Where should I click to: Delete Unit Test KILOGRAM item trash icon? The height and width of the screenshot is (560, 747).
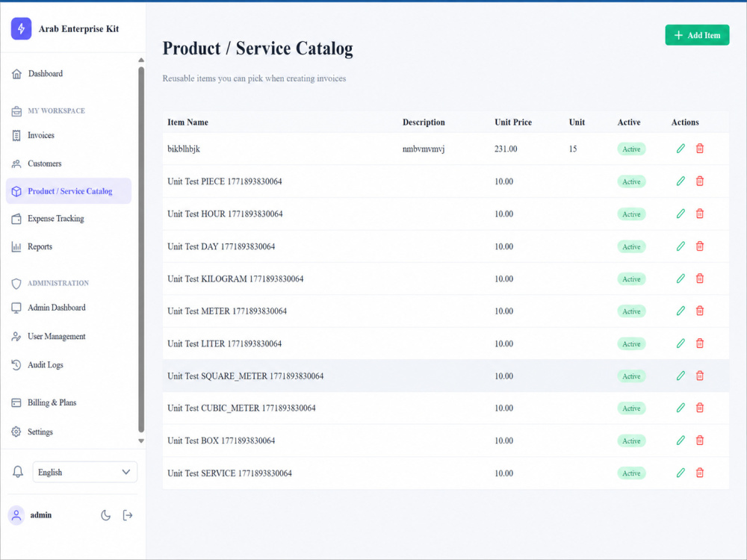point(699,279)
